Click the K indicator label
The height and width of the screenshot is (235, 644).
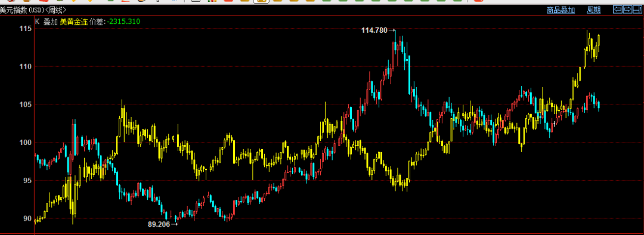click(37, 21)
